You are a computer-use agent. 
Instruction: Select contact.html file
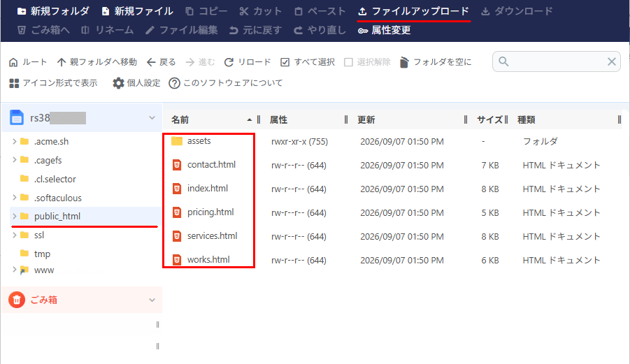[211, 165]
